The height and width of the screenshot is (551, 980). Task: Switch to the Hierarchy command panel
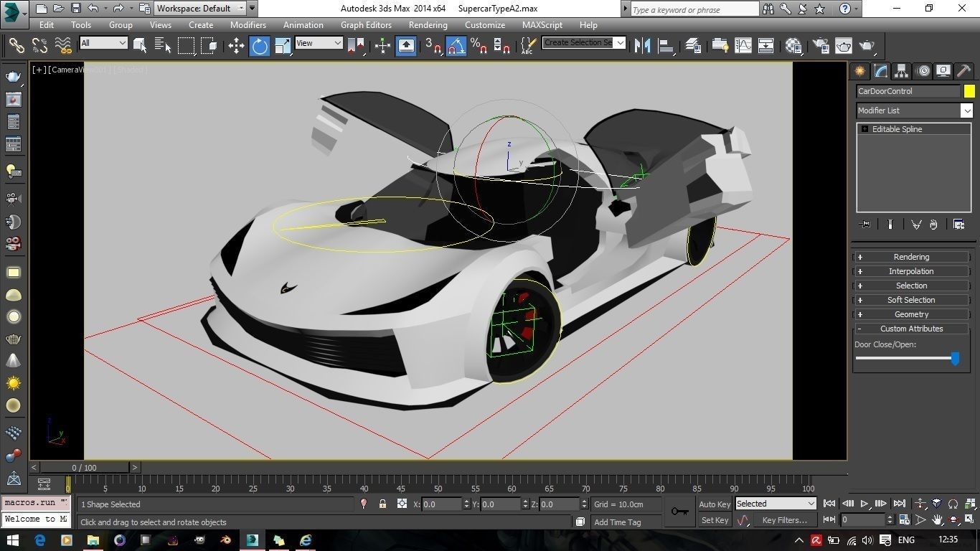pyautogui.click(x=901, y=71)
